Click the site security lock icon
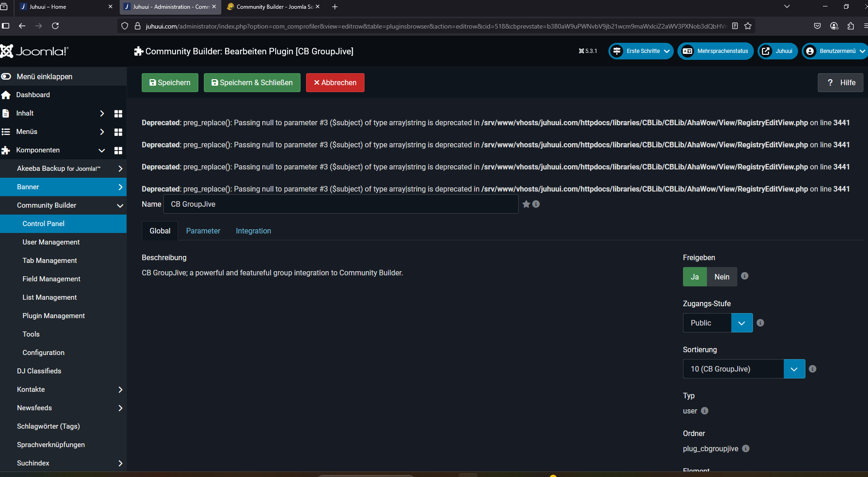Viewport: 868px width, 477px height. [x=137, y=26]
